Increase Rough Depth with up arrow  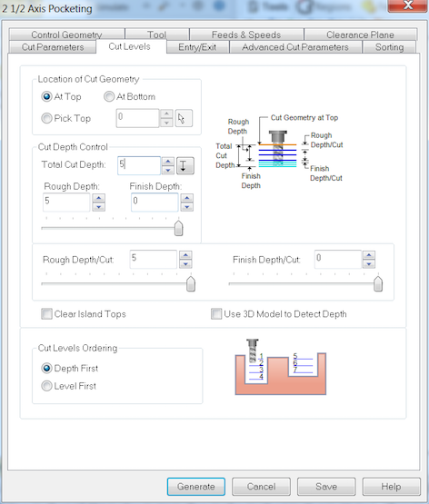coord(99,198)
